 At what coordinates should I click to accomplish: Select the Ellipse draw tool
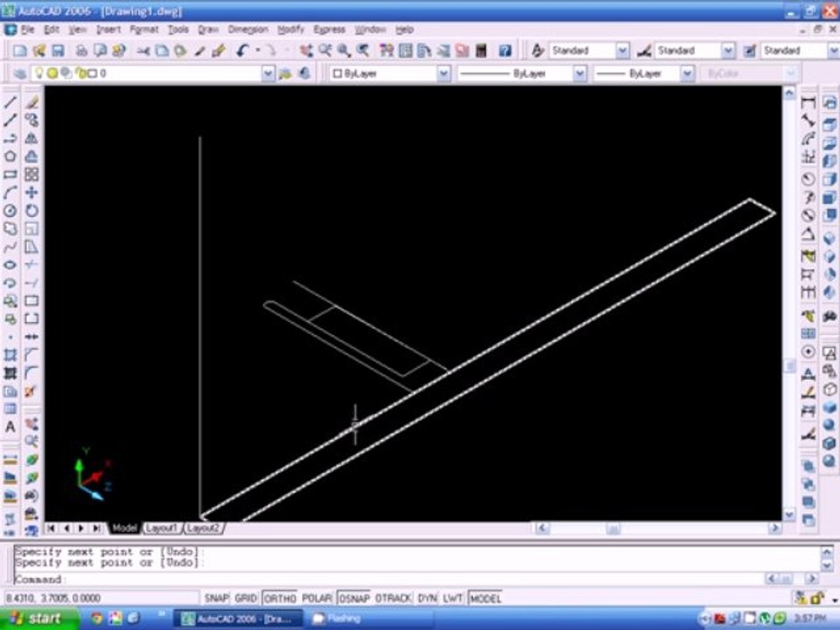point(10,265)
